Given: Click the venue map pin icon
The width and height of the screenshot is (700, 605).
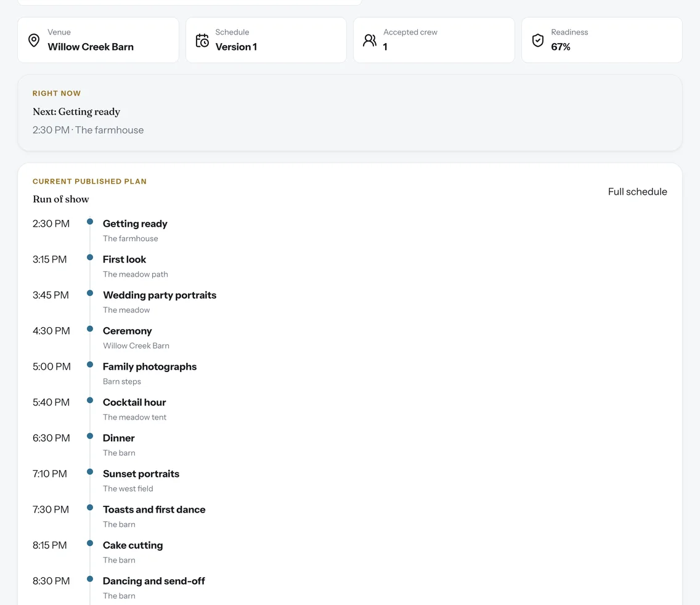Looking at the screenshot, I should 33,40.
